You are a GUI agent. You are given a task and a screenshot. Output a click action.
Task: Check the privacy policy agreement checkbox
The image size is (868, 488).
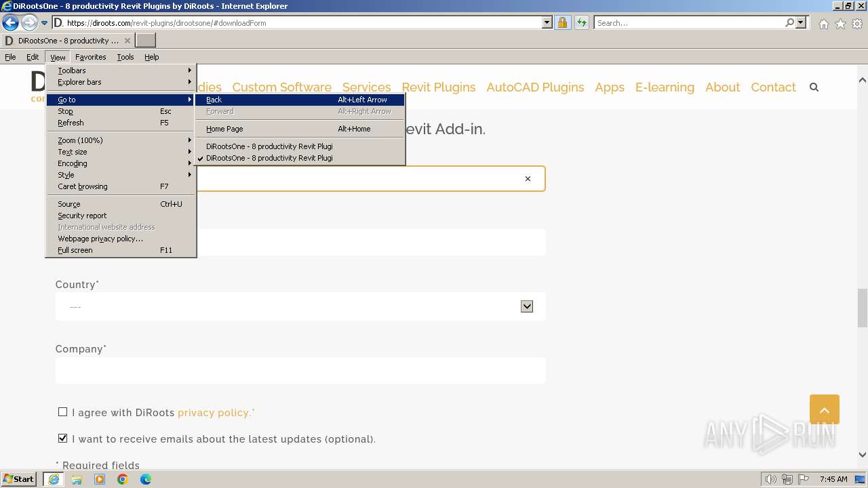63,412
